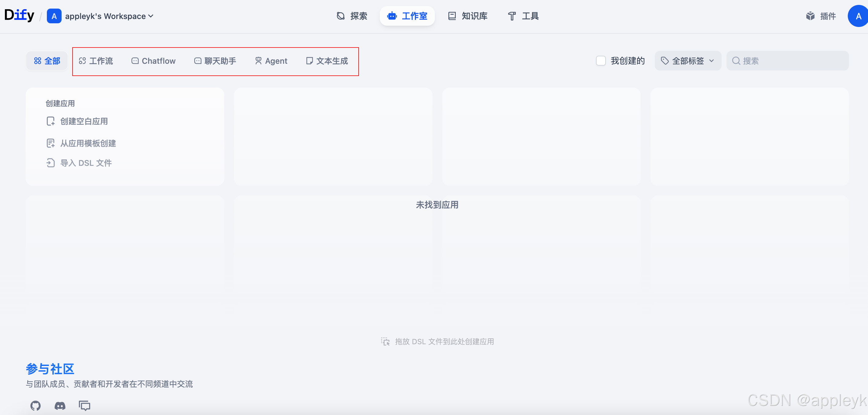Click the GitHub icon in community section

click(36, 405)
